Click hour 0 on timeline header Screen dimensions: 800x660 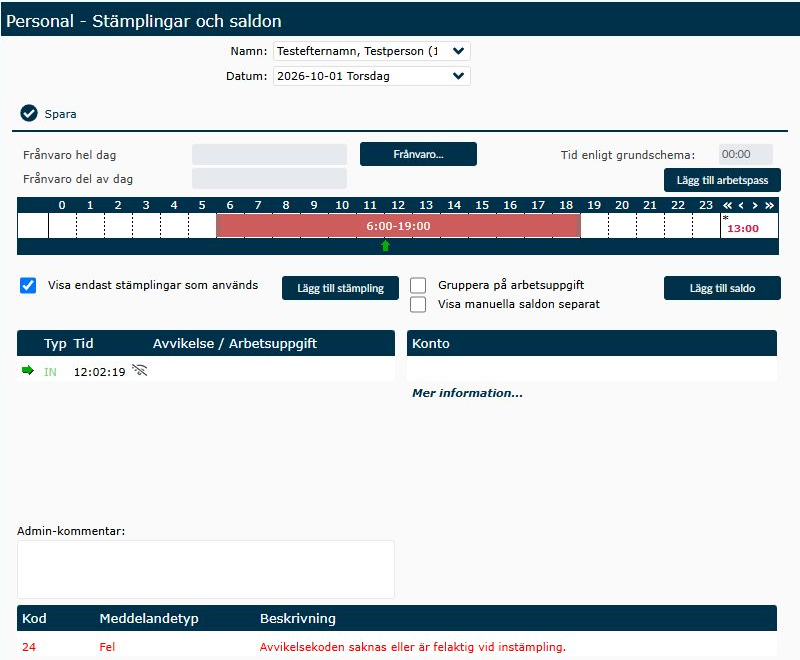tap(62, 205)
